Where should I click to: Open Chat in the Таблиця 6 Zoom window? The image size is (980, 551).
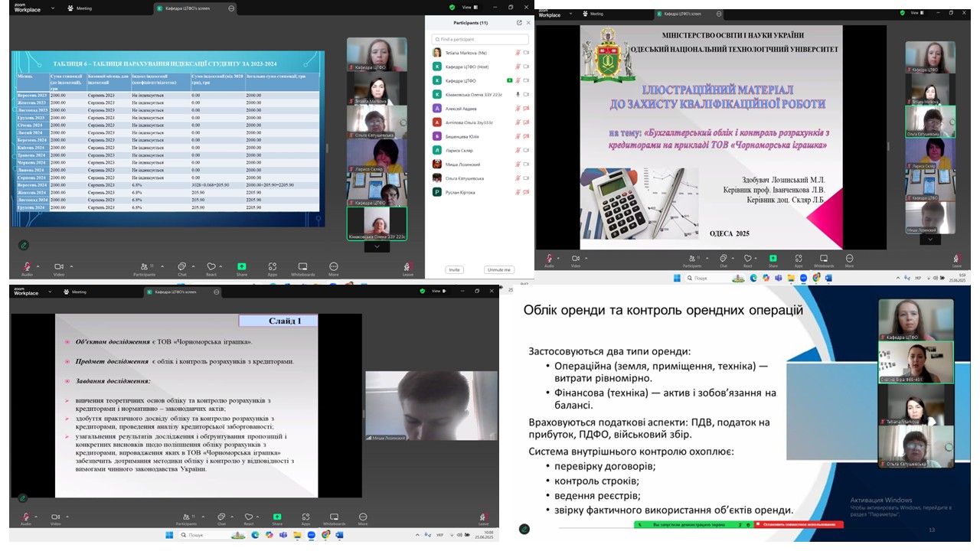[x=181, y=269]
